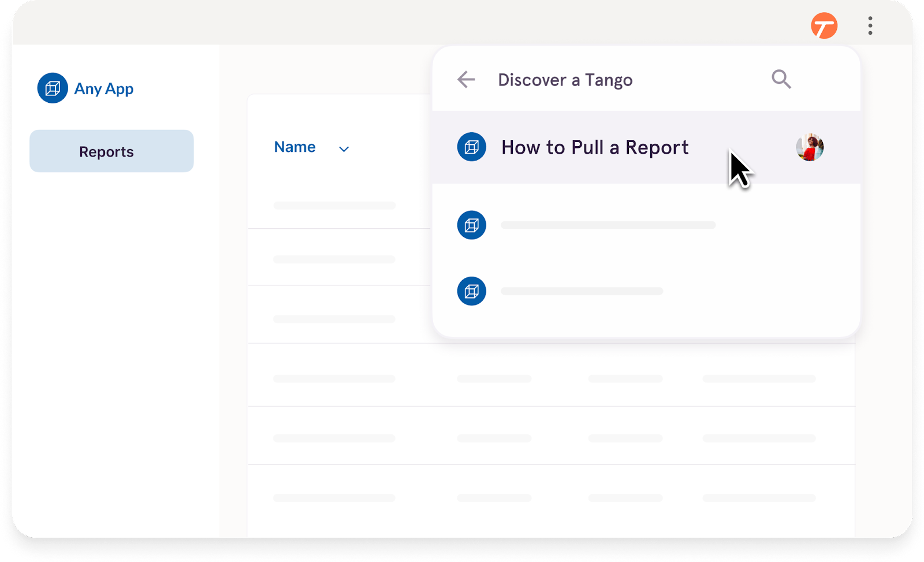Click the Any App cube logo icon
Screen dimensions: 924x562
click(x=54, y=88)
